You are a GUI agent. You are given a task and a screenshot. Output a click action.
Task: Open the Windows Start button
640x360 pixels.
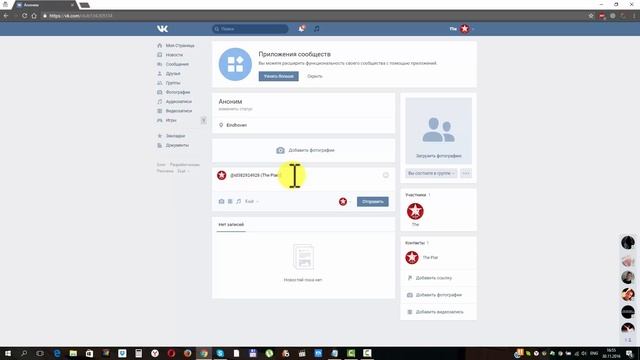coord(8,353)
